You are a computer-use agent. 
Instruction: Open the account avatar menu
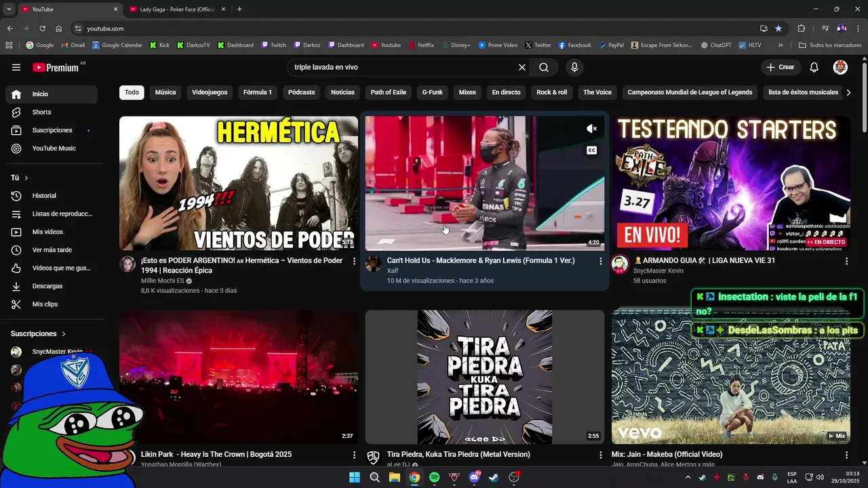tap(840, 67)
